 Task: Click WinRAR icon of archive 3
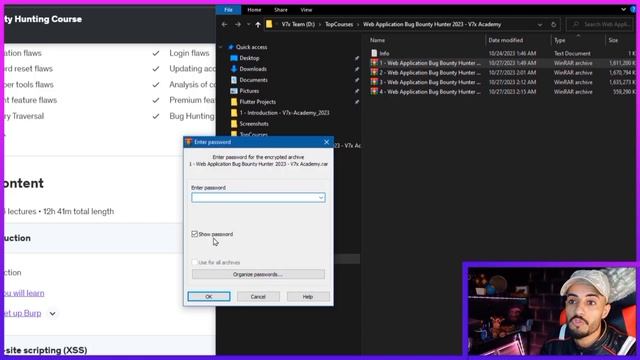[374, 82]
